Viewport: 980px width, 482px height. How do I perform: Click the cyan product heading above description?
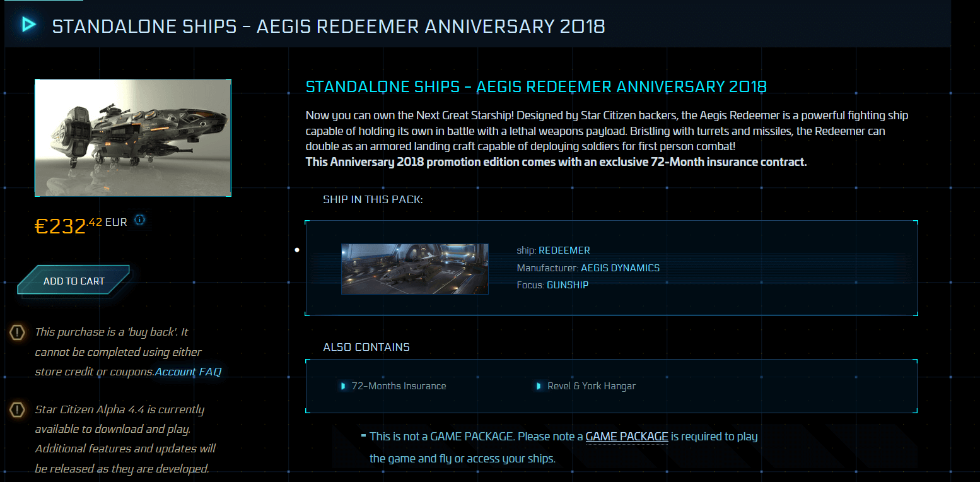(x=536, y=86)
